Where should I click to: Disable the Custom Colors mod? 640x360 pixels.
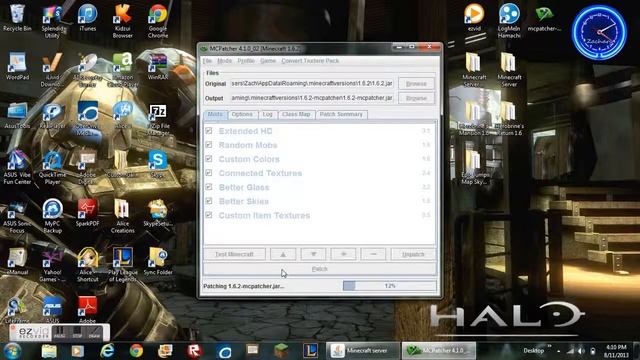(x=209, y=159)
